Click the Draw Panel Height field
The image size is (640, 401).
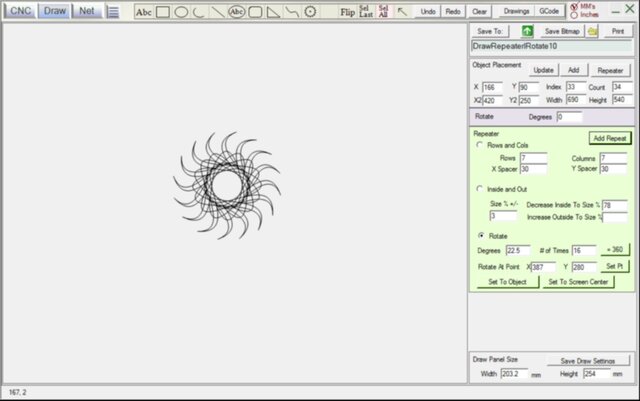(x=597, y=374)
